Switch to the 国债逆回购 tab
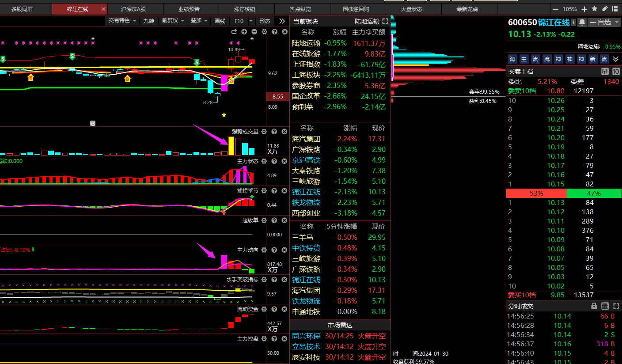This screenshot has height=364, width=622. (x=356, y=9)
